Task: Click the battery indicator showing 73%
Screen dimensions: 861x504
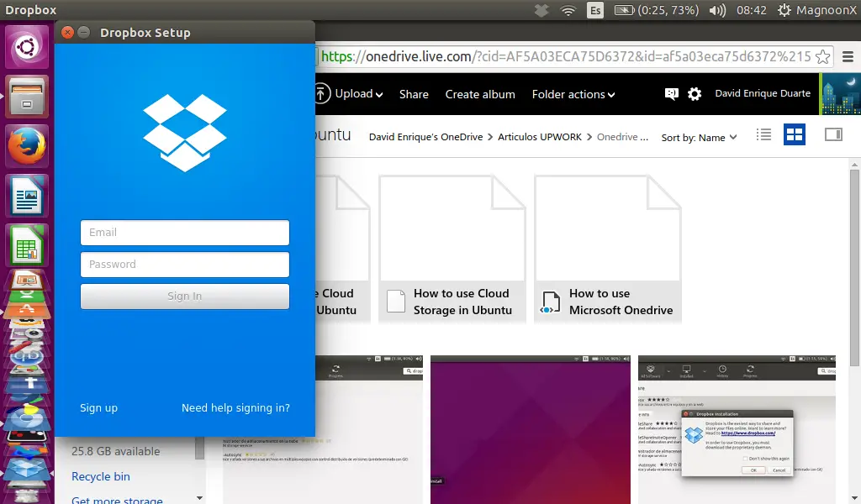Action: point(656,10)
